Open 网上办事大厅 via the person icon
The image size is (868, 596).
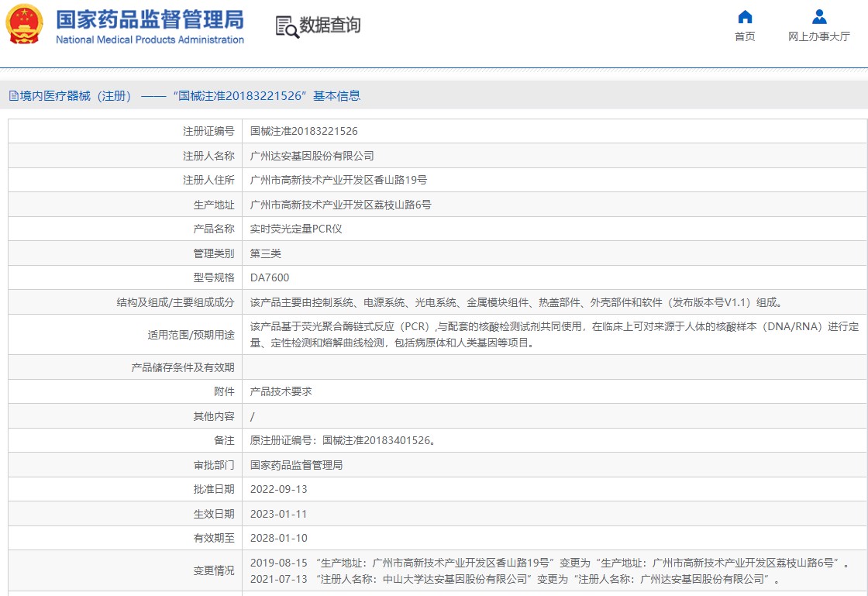click(819, 17)
